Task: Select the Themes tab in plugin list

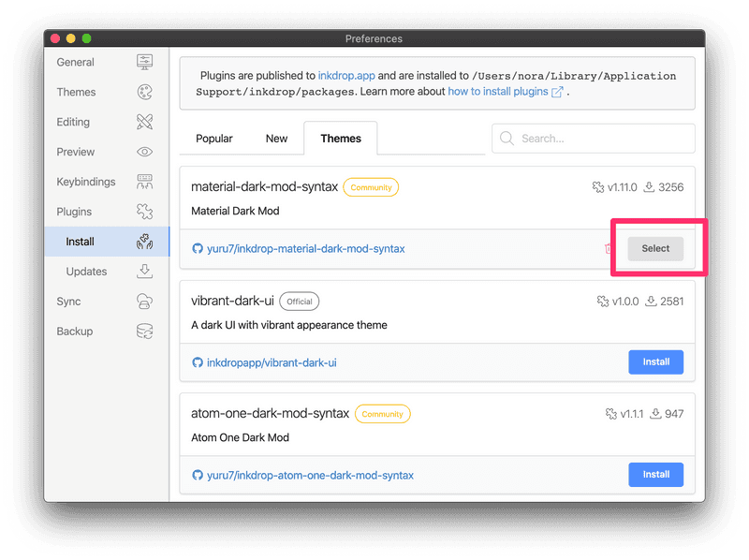Action: [341, 139]
